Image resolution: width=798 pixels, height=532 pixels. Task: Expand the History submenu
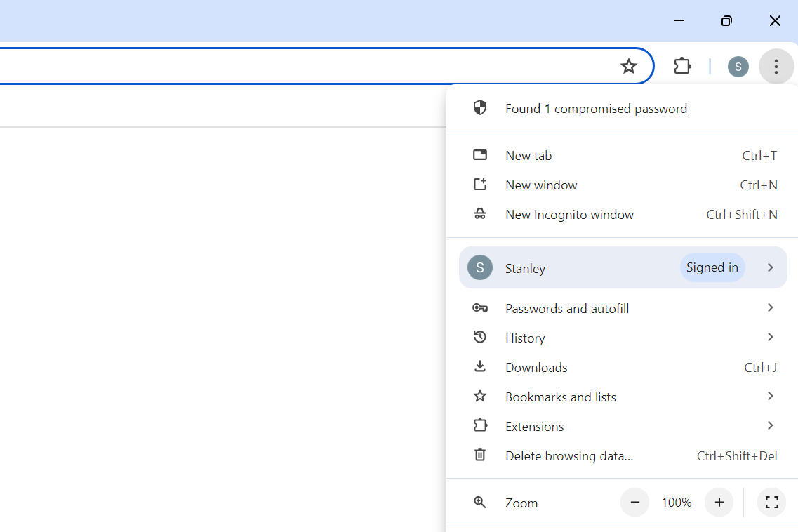[x=770, y=338]
